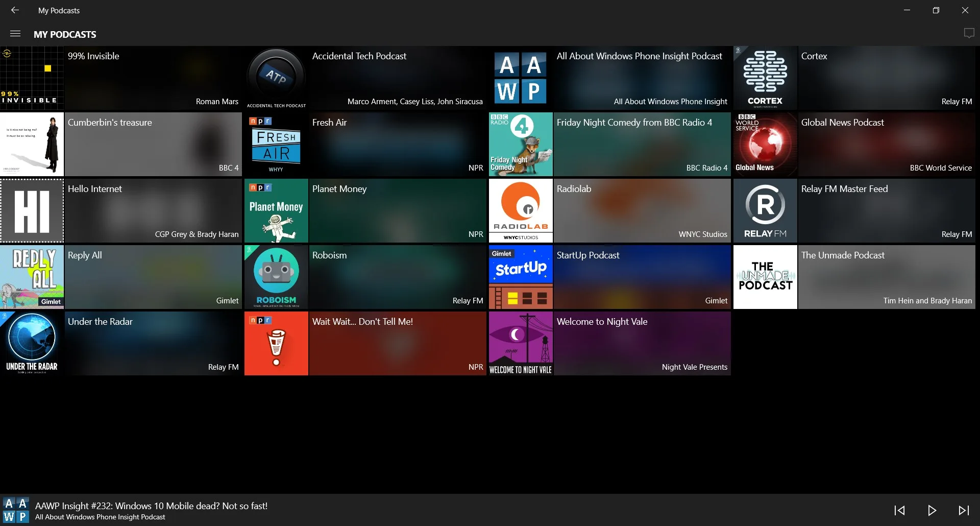Select the Hello Internet title
The height and width of the screenshot is (526, 980).
pos(95,189)
